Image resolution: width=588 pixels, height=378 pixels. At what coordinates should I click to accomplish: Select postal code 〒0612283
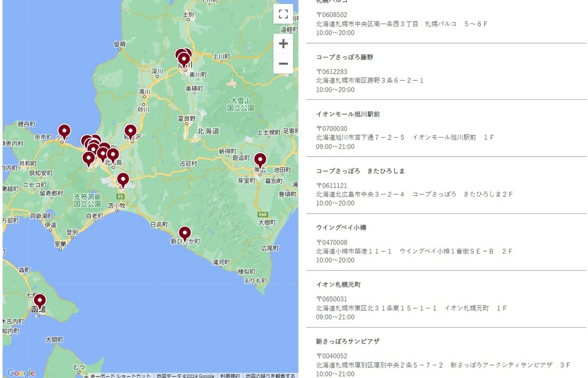tap(332, 72)
